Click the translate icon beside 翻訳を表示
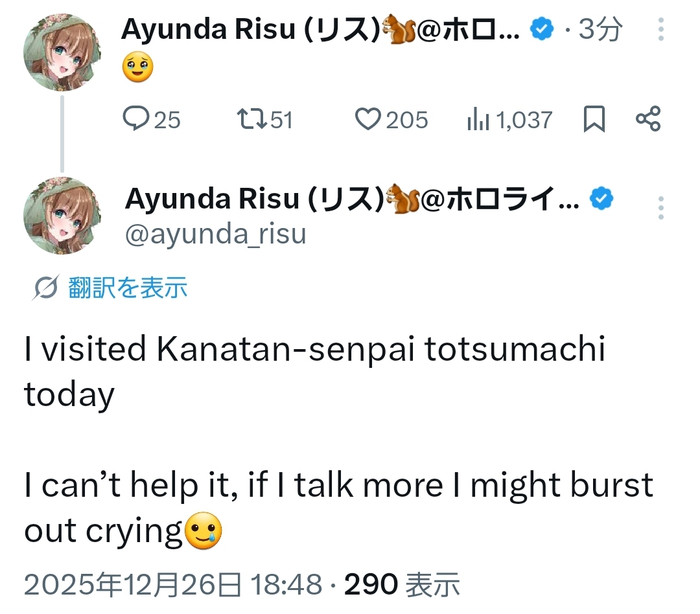The height and width of the screenshot is (614, 700). coord(45,288)
